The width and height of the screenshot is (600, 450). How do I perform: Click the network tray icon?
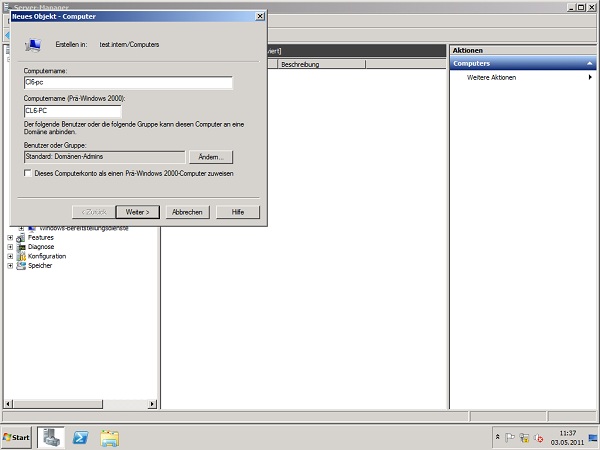(x=524, y=437)
